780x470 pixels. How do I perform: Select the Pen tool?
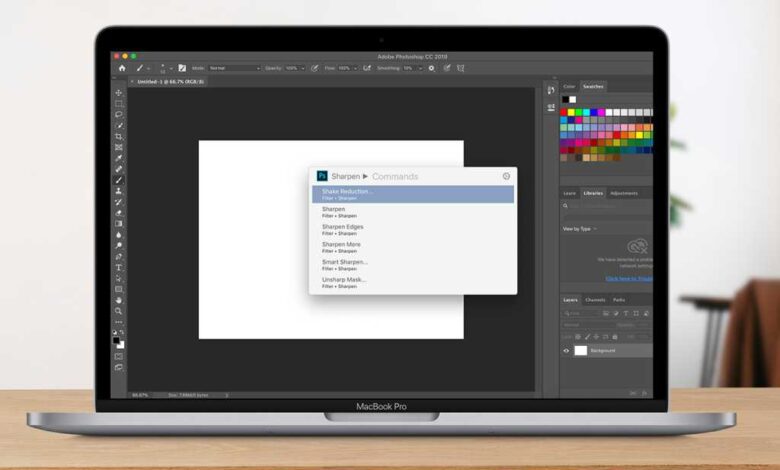(x=118, y=257)
